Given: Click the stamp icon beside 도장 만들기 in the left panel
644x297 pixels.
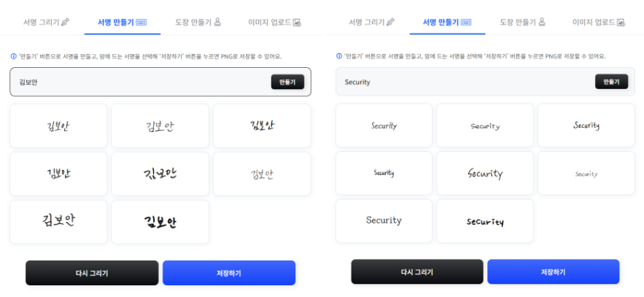Looking at the screenshot, I should tap(217, 23).
